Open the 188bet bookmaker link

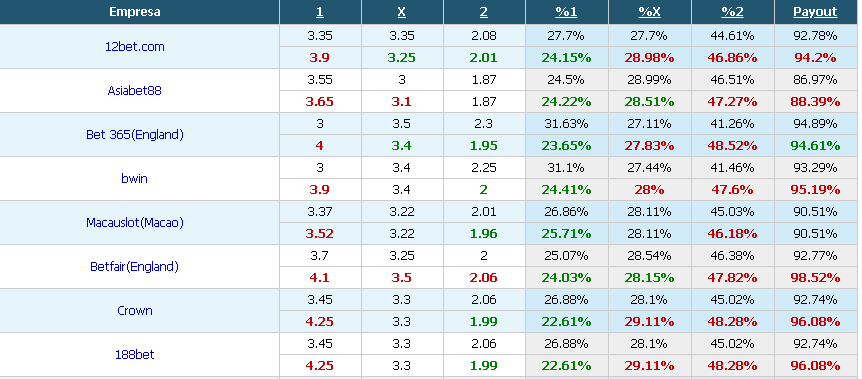[x=135, y=355]
